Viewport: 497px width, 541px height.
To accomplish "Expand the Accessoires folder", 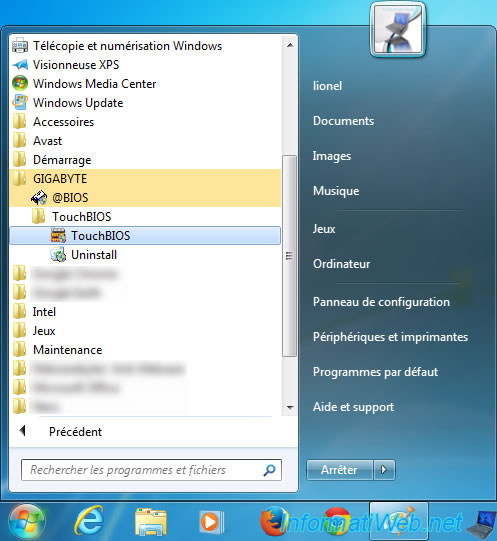I will point(145,122).
